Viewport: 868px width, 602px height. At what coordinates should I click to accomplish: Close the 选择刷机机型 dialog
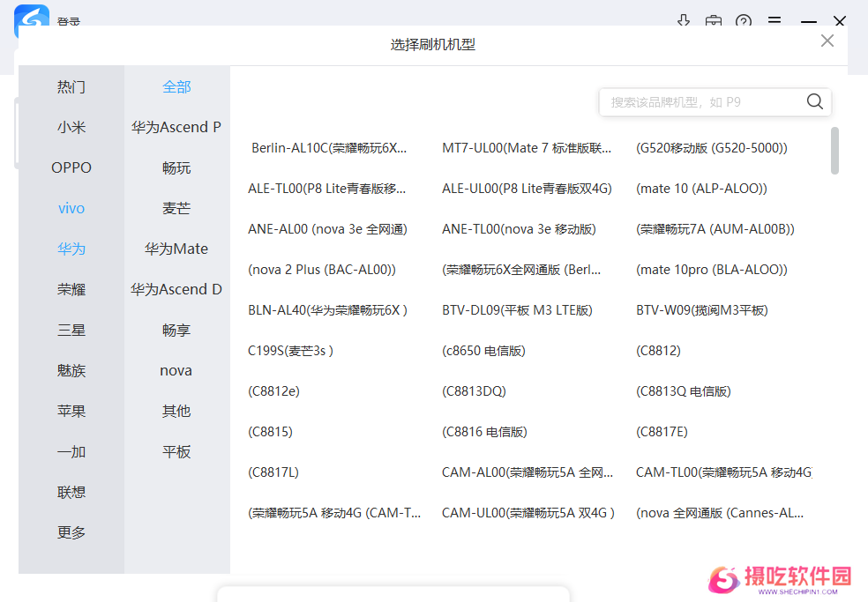click(827, 41)
